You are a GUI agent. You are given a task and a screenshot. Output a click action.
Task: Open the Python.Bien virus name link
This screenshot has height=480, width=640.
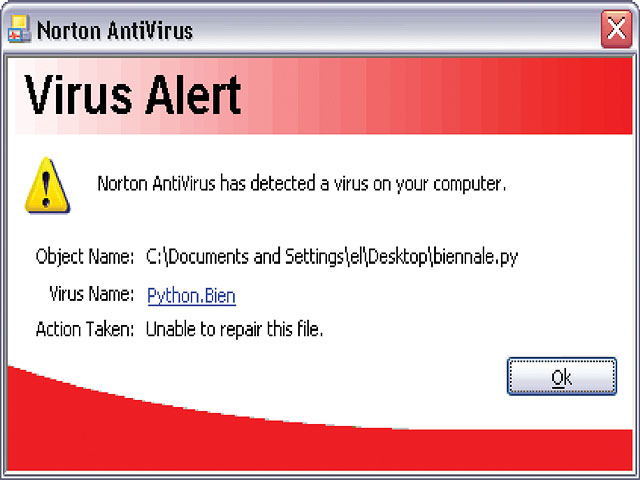[191, 296]
